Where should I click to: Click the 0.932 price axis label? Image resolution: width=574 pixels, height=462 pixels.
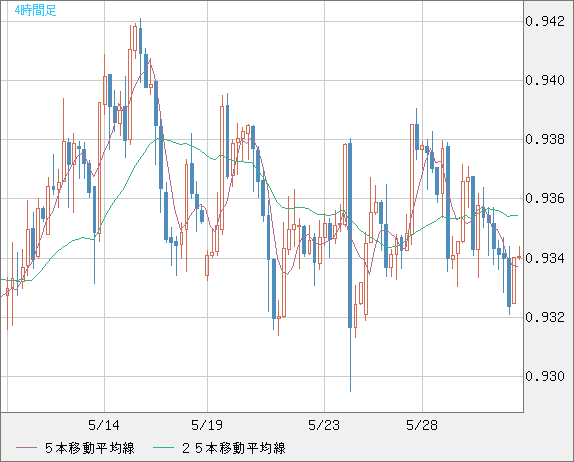[x=545, y=317]
